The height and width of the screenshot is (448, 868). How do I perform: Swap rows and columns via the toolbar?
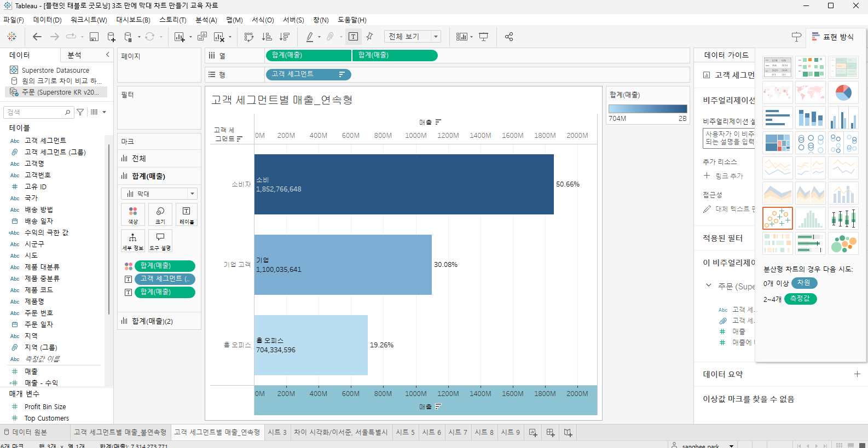[x=249, y=37]
